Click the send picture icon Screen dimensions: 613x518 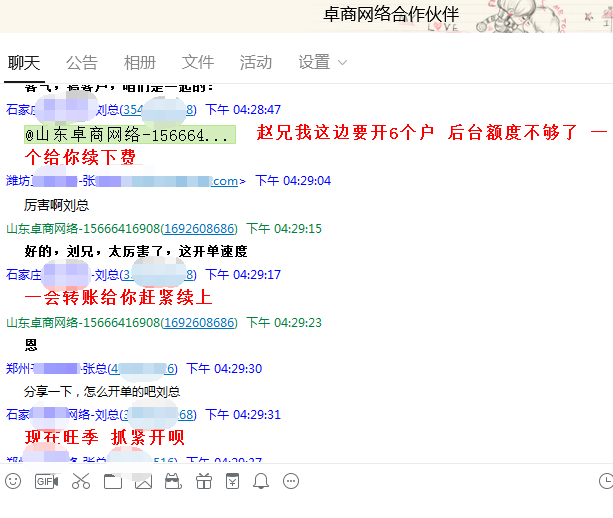click(x=143, y=481)
